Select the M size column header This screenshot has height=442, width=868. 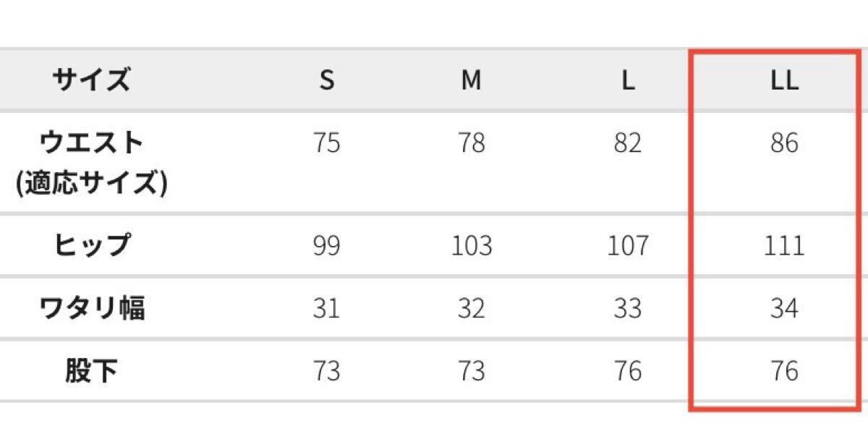(472, 80)
